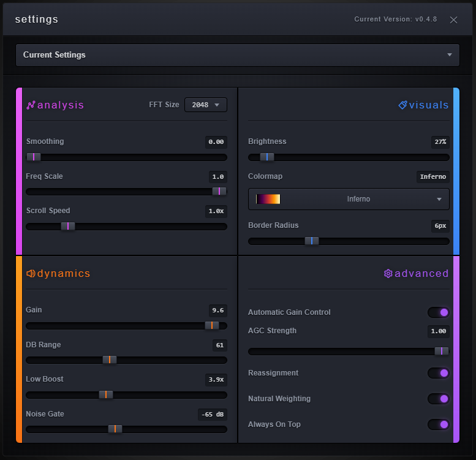Turn off the Reassignment switch
Screen dimensions: 476x460
pos(439,373)
